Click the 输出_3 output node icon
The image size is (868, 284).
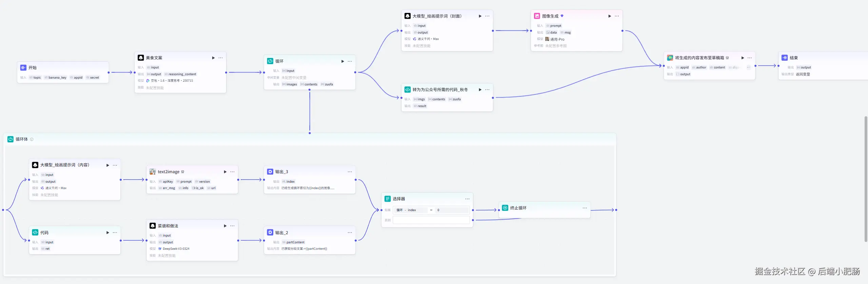[x=270, y=171]
